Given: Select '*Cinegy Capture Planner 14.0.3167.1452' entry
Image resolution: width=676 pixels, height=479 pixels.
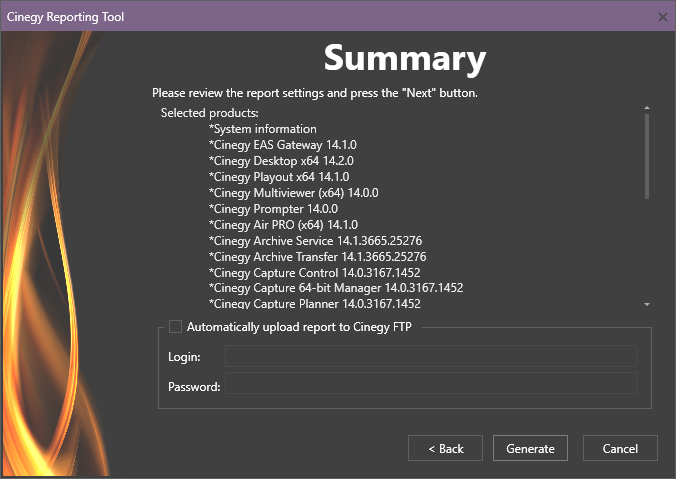Looking at the screenshot, I should coord(315,304).
